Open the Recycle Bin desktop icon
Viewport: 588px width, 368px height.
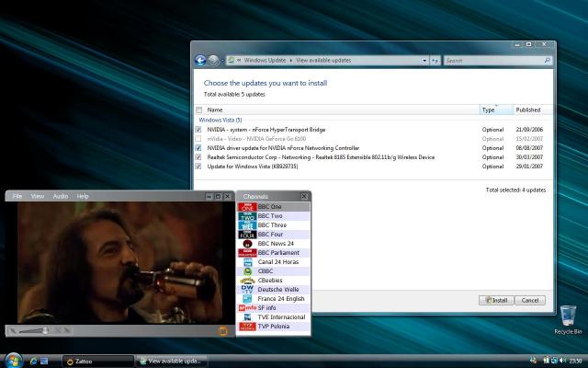click(x=568, y=319)
